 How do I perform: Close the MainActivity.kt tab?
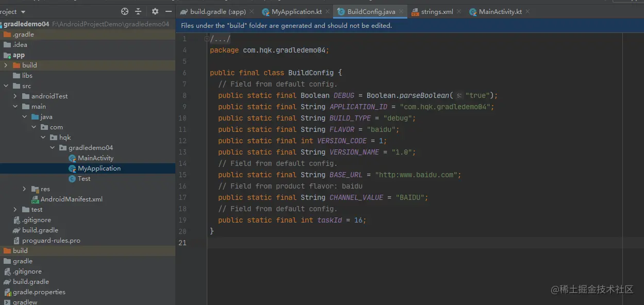coord(527,11)
